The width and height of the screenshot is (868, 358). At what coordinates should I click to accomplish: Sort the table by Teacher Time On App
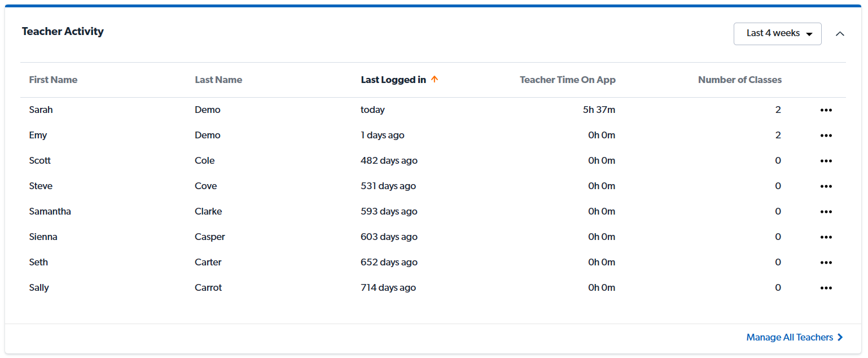tap(567, 80)
